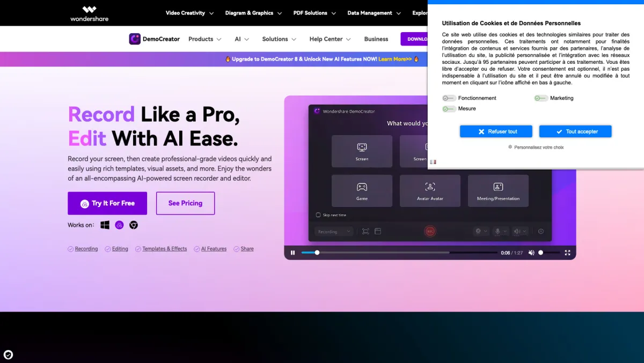Screen dimensions: 644x363
Task: Click the 0:06 / 1:27 time display
Action: [511, 253]
